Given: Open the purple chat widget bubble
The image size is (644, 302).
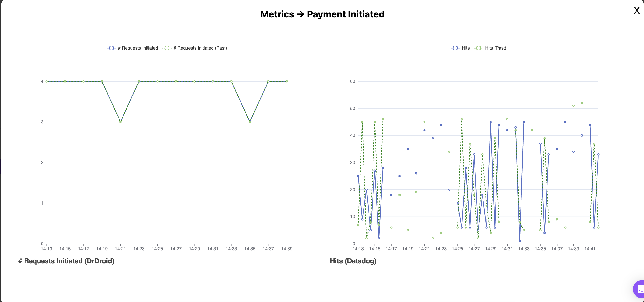Looking at the screenshot, I should pos(639,289).
